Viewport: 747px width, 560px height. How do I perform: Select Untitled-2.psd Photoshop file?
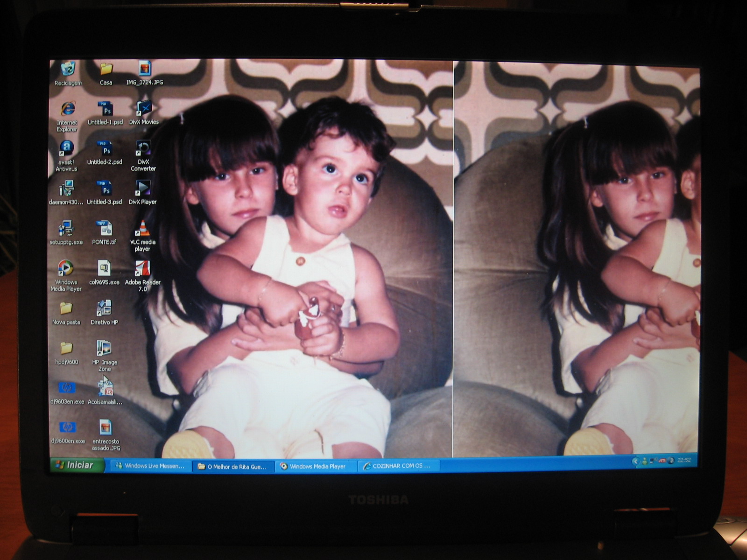click(x=105, y=153)
